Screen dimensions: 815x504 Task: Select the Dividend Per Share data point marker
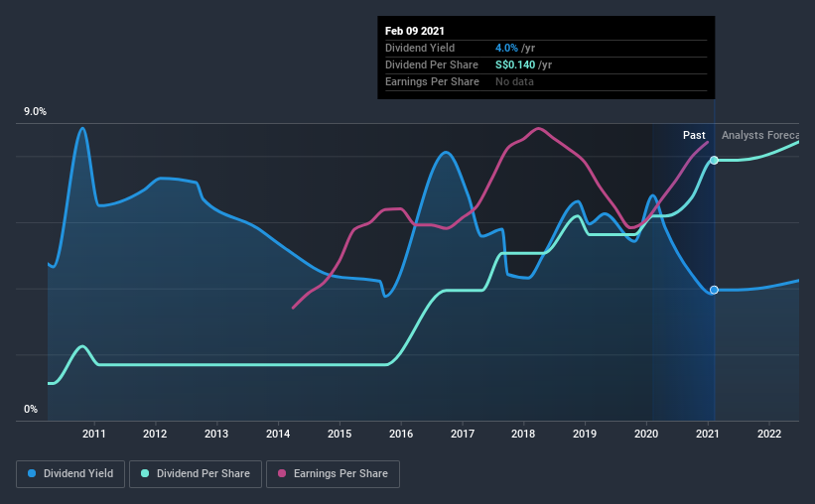(714, 160)
